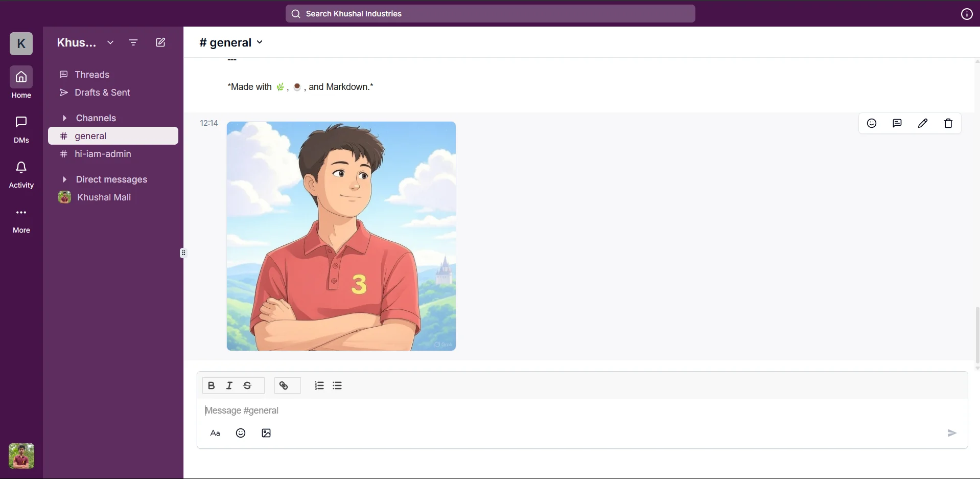Open the More menu
Viewport: 980px width, 479px height.
click(x=21, y=220)
